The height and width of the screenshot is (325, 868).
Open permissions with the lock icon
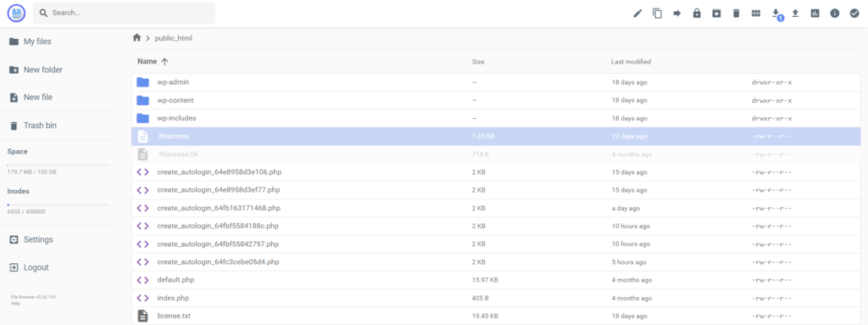pos(697,14)
